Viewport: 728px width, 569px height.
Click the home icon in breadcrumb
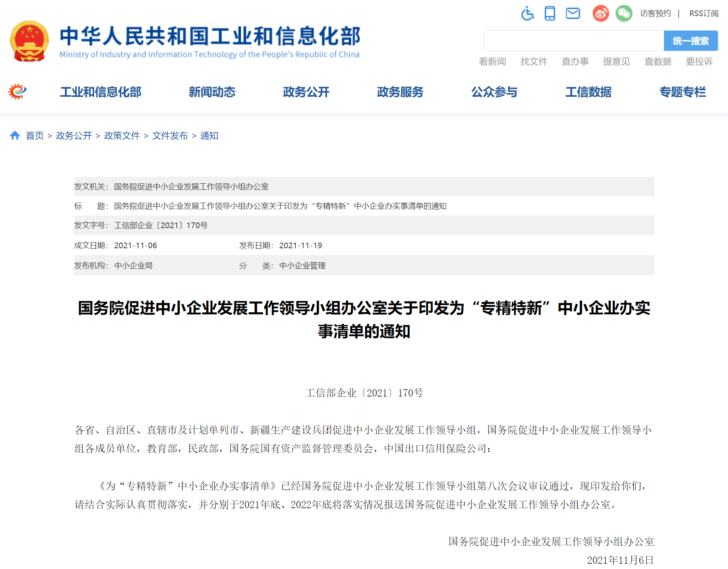click(15, 135)
